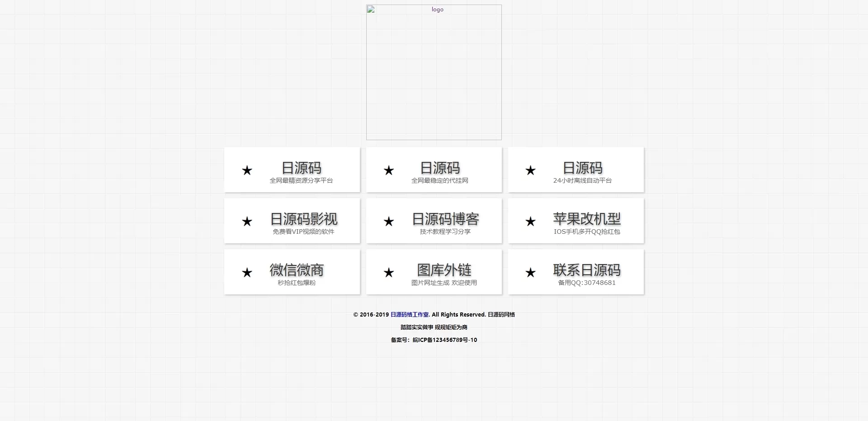Click subtitle 备用QQ:30748681
This screenshot has height=421, width=868.
[x=587, y=283]
